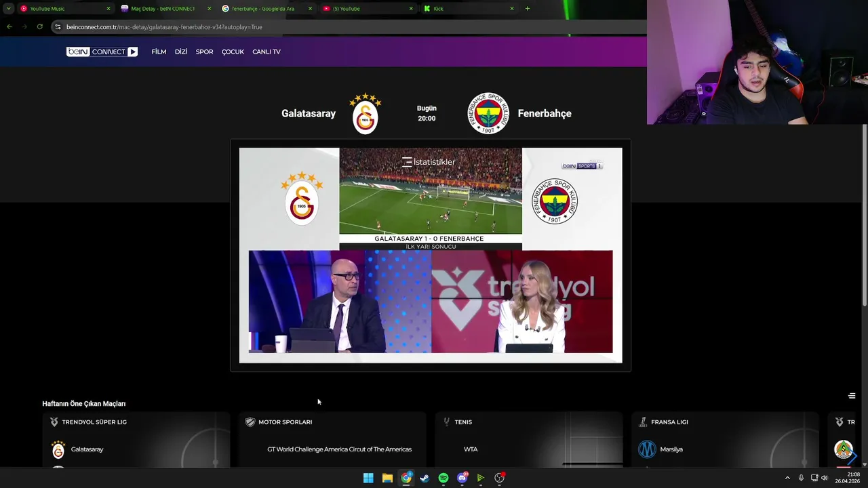The width and height of the screenshot is (868, 488).
Task: Open Spotify from the taskbar
Action: (x=443, y=478)
